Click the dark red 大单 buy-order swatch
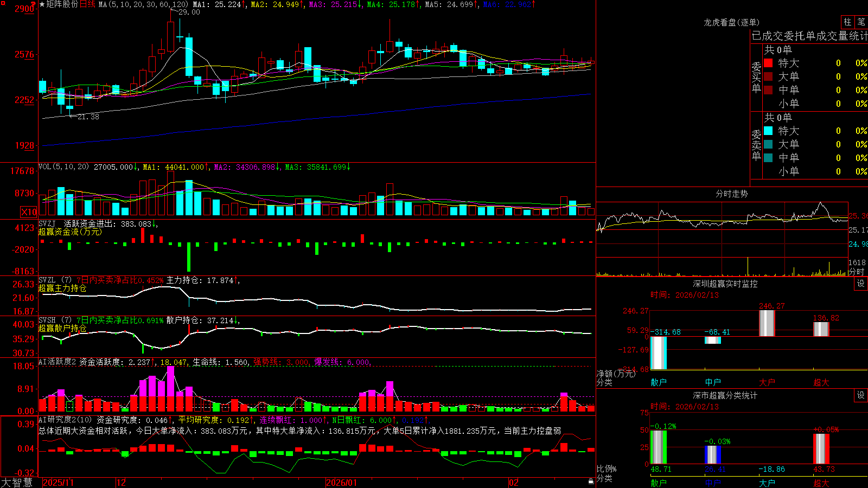This screenshot has width=868, height=488. pyautogui.click(x=768, y=76)
